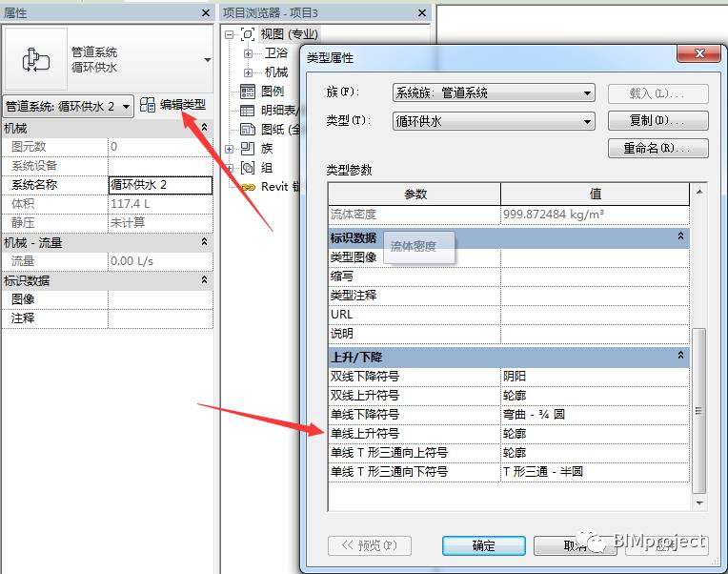Click the type parameters scrollbar up arrow
The image size is (728, 574).
click(699, 192)
